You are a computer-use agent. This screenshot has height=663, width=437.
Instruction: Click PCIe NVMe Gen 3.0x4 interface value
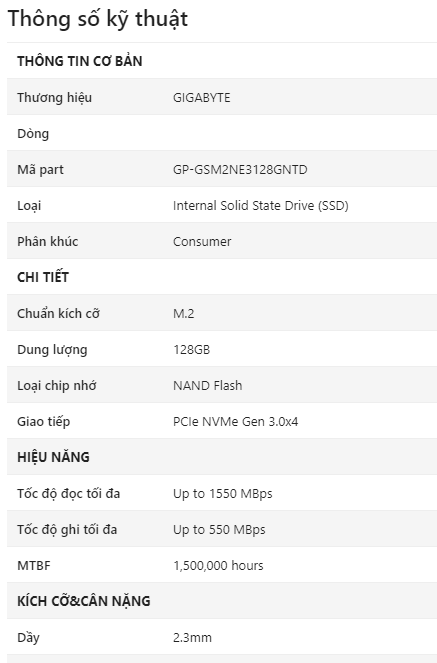pos(235,421)
